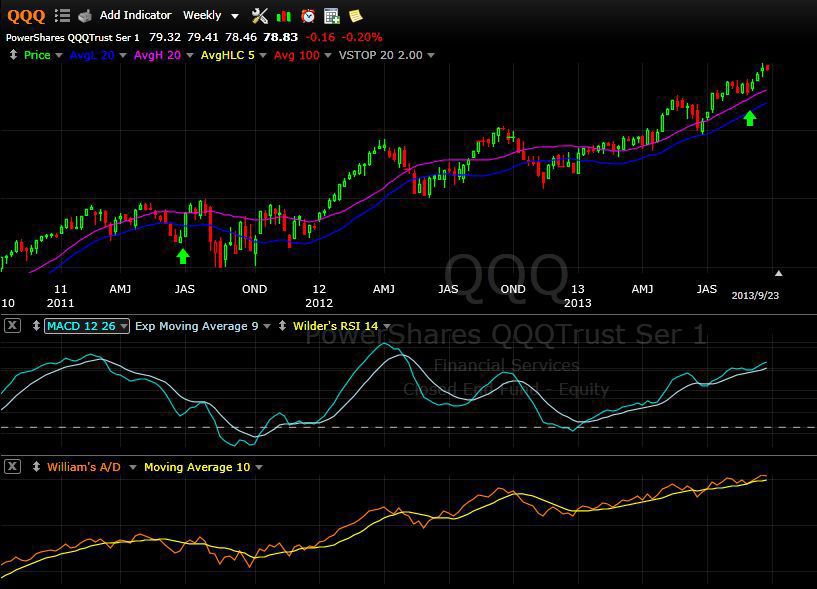817x589 pixels.
Task: Click the green and red bar chart icon
Action: tap(284, 15)
